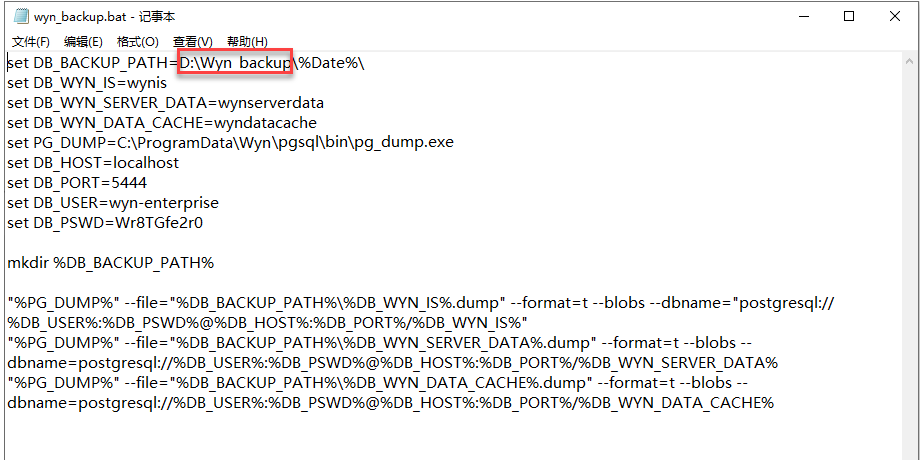
Task: Minimize the Notepad window
Action: pyautogui.click(x=803, y=16)
